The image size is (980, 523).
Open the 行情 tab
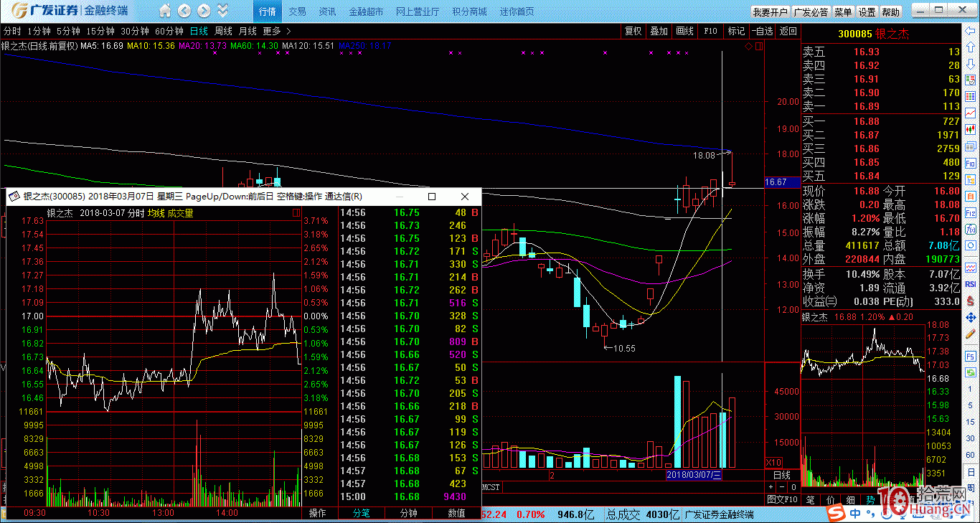pyautogui.click(x=267, y=11)
